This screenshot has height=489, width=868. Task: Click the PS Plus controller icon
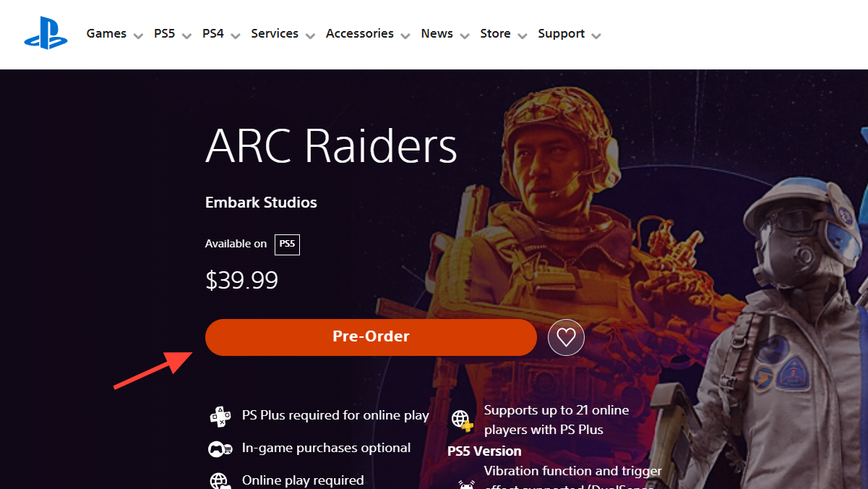pos(220,416)
